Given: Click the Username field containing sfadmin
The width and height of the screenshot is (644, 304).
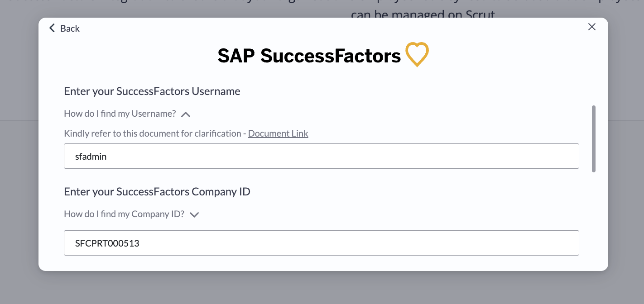Looking at the screenshot, I should click(322, 156).
